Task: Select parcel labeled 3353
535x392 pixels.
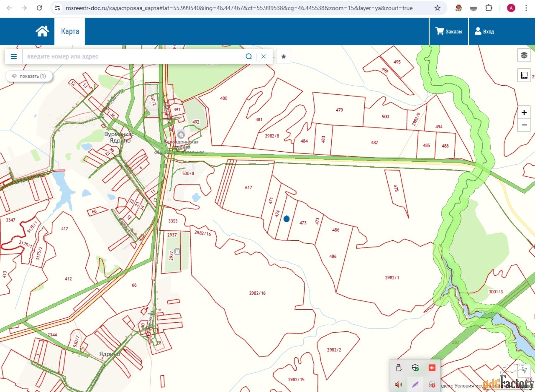Action: tap(173, 221)
